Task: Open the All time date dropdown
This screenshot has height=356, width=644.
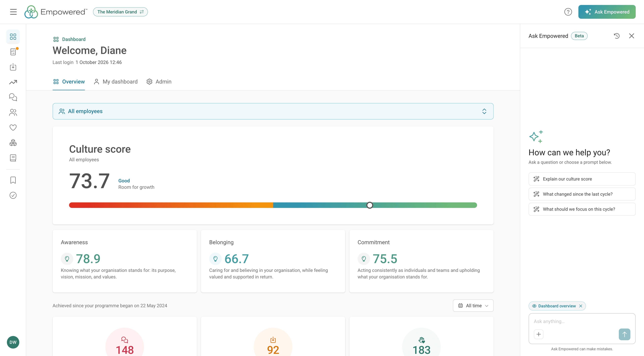Action: pos(473,306)
